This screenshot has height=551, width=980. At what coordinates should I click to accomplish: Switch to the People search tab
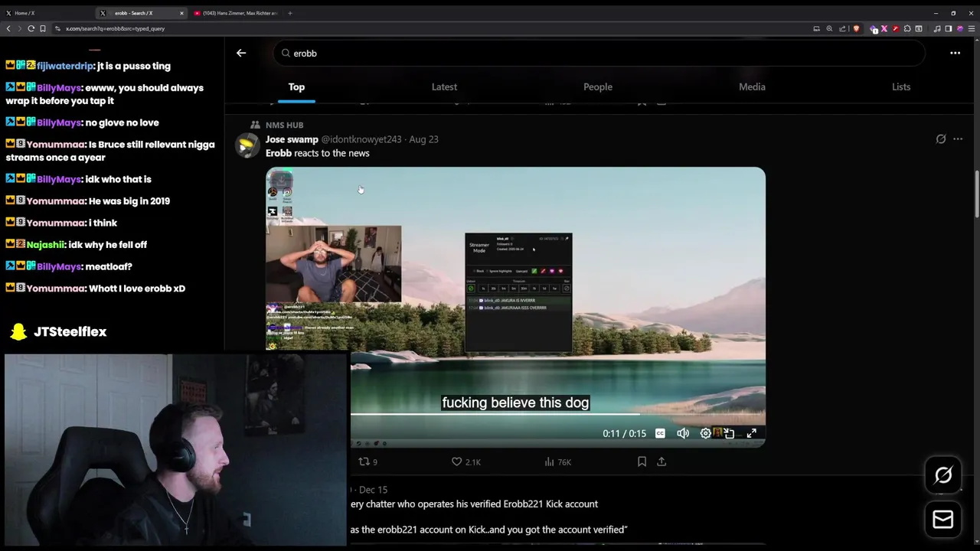598,86
